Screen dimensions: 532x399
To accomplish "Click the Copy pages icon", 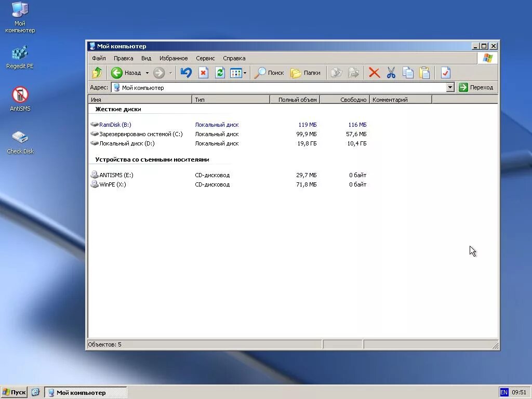I will click(x=408, y=73).
